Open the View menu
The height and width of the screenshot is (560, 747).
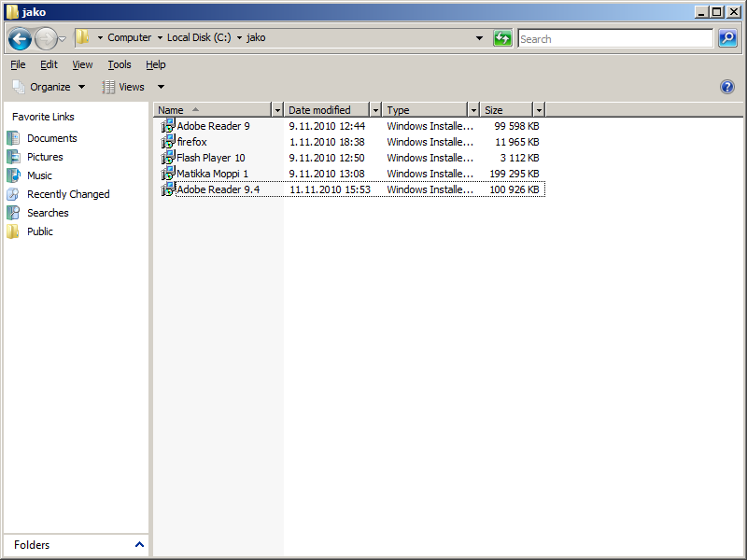point(82,64)
